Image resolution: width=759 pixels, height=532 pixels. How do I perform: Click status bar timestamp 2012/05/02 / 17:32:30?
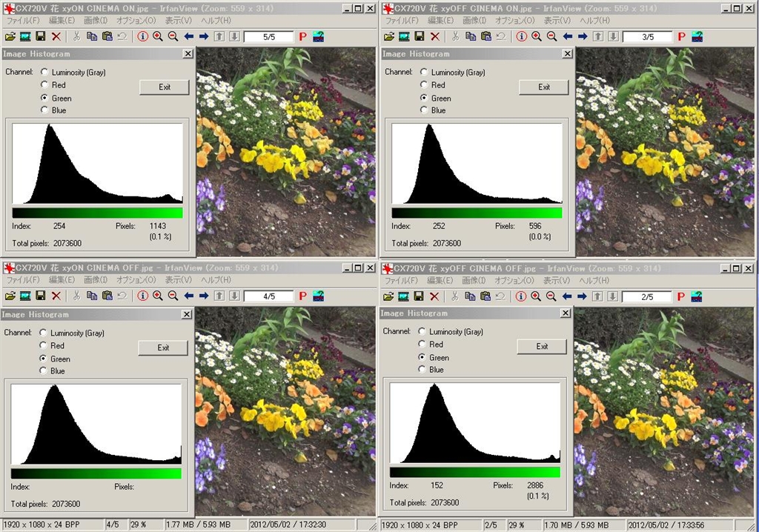point(288,525)
